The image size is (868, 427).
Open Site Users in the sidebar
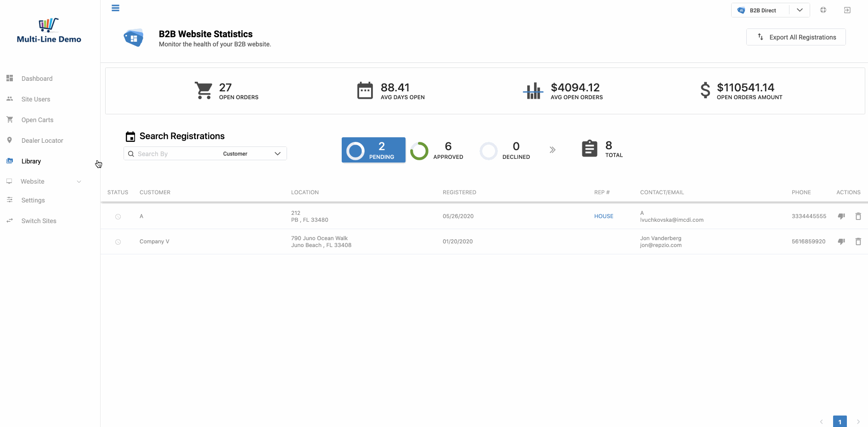(x=36, y=99)
